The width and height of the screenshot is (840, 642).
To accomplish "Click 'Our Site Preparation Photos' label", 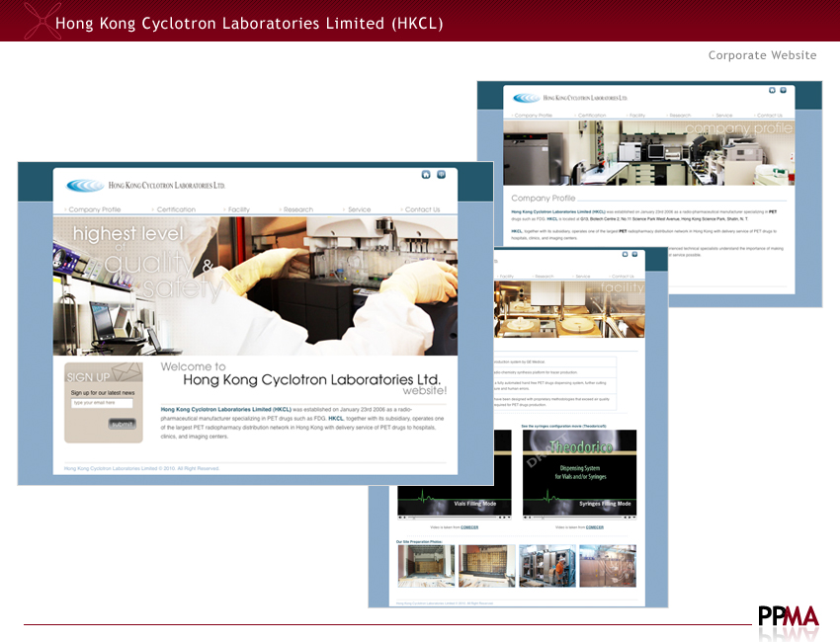I will (419, 541).
